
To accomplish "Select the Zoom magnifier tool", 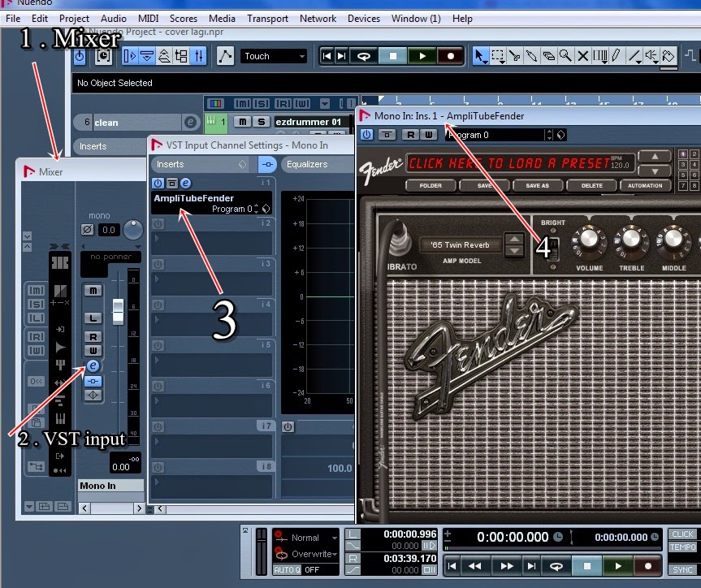I will 565,56.
